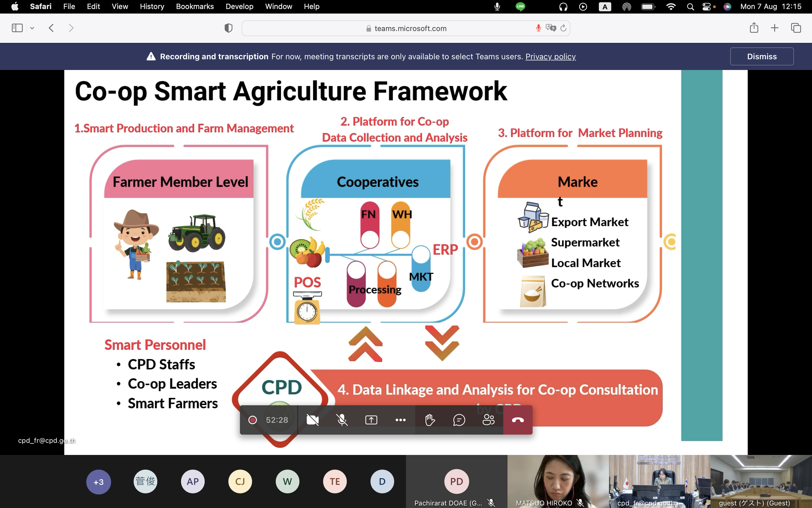Viewport: 812px width, 508px height.
Task: Open Spotlight search
Action: pos(690,6)
